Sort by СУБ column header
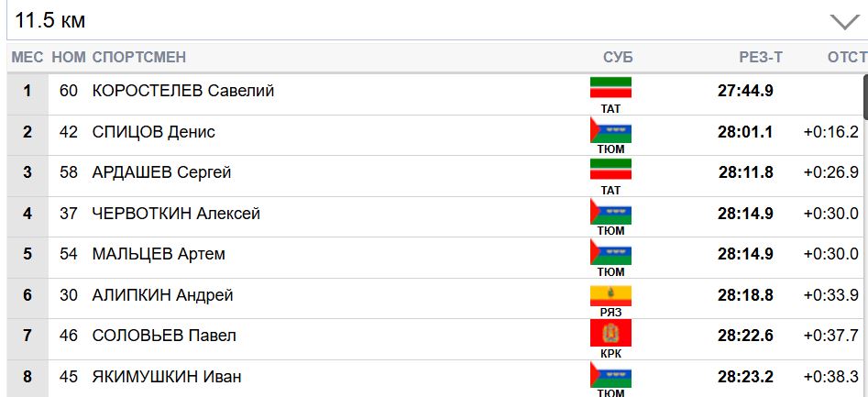The image size is (868, 397). coord(618,57)
